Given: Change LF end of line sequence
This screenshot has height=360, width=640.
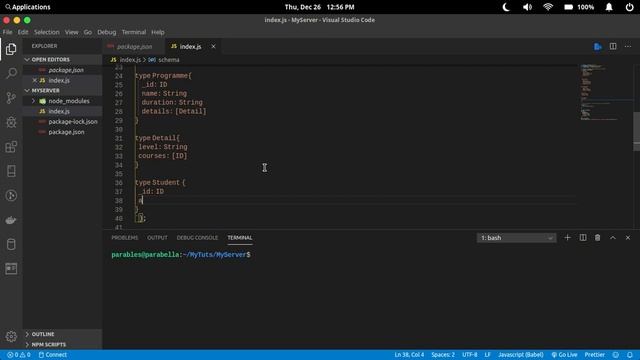Looking at the screenshot, I should pos(487,355).
